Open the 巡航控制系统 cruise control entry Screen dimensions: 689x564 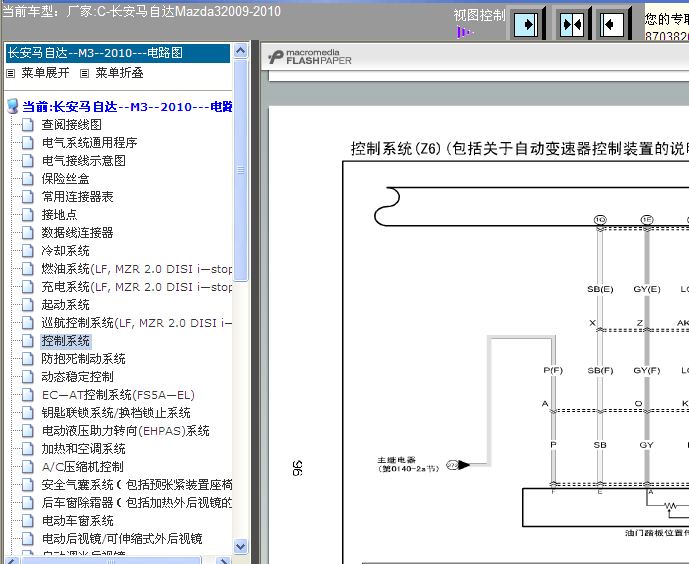137,323
